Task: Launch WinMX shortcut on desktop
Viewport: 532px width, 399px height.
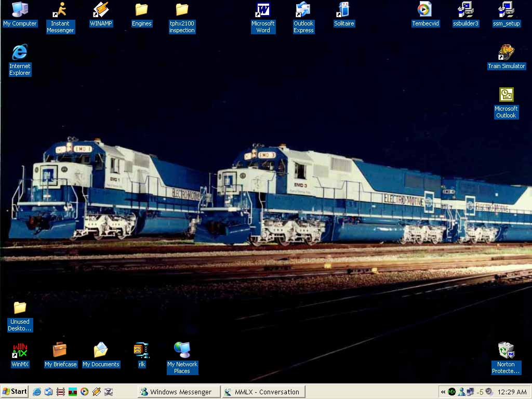Action: pos(20,355)
